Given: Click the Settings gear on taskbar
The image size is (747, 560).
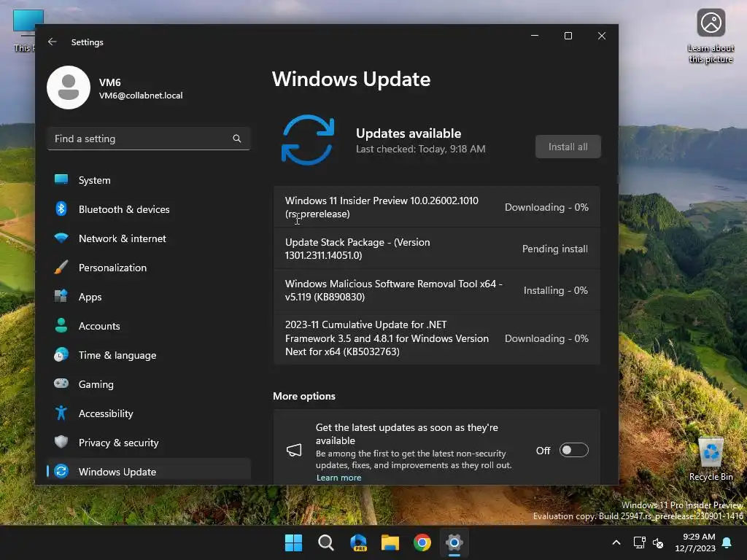Looking at the screenshot, I should click(454, 542).
